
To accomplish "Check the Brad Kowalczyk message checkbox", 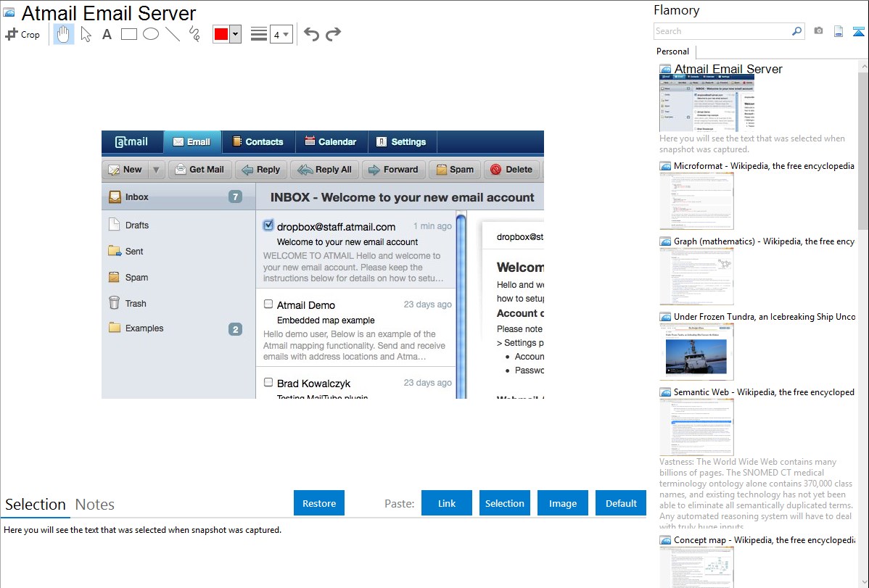I will (268, 382).
